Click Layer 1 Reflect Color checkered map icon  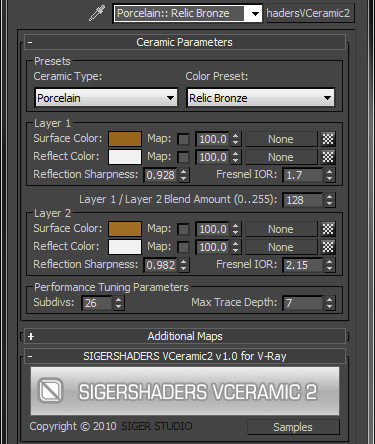coord(328,157)
